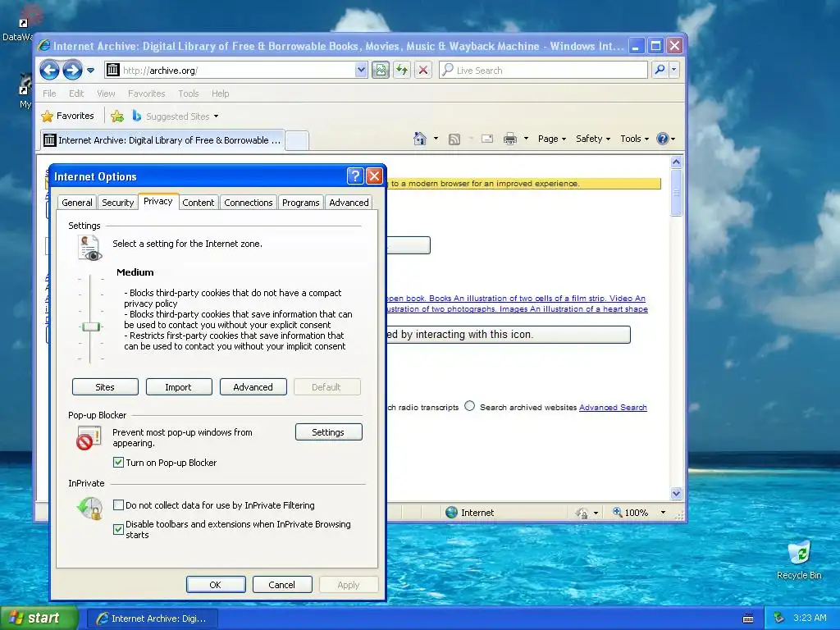Click the blue Help question mark icon
The width and height of the screenshot is (840, 630).
point(663,139)
